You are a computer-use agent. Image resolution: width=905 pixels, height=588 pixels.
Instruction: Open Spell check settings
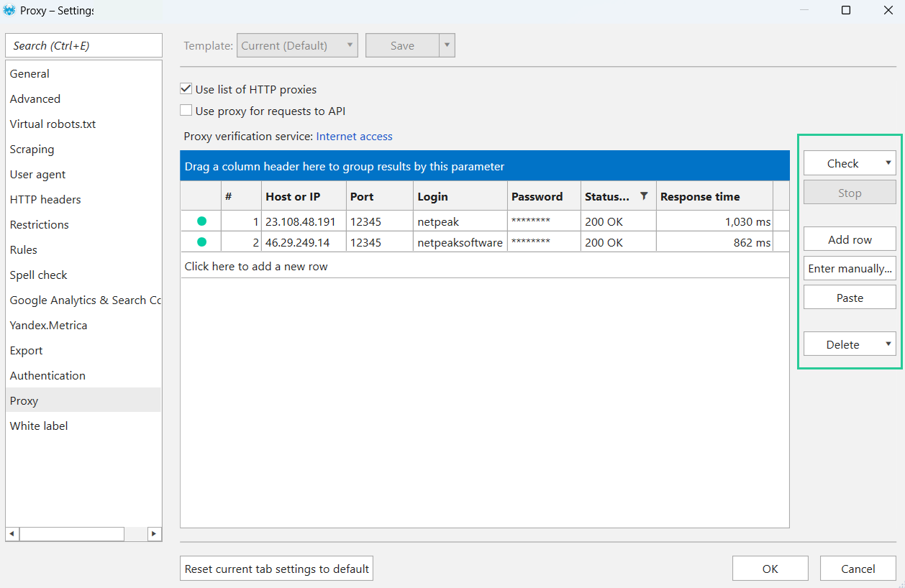83,275
